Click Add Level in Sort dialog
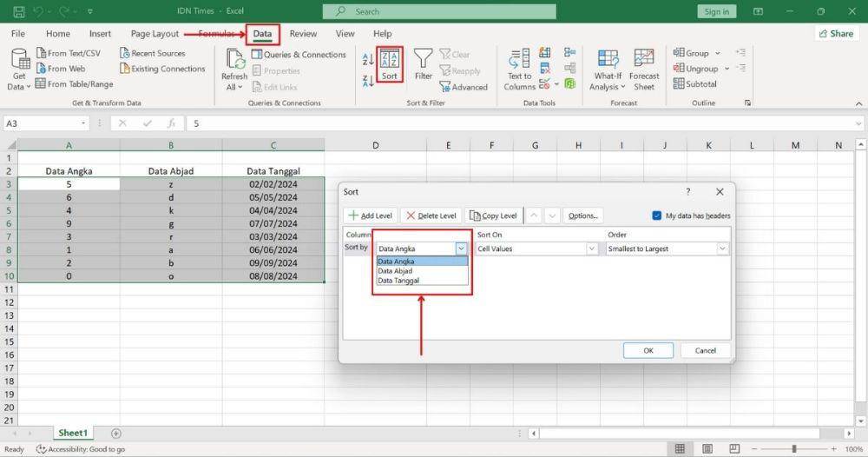 click(x=371, y=215)
